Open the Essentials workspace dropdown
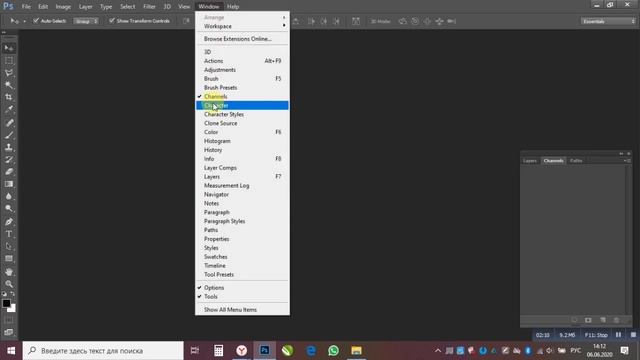 (x=608, y=21)
